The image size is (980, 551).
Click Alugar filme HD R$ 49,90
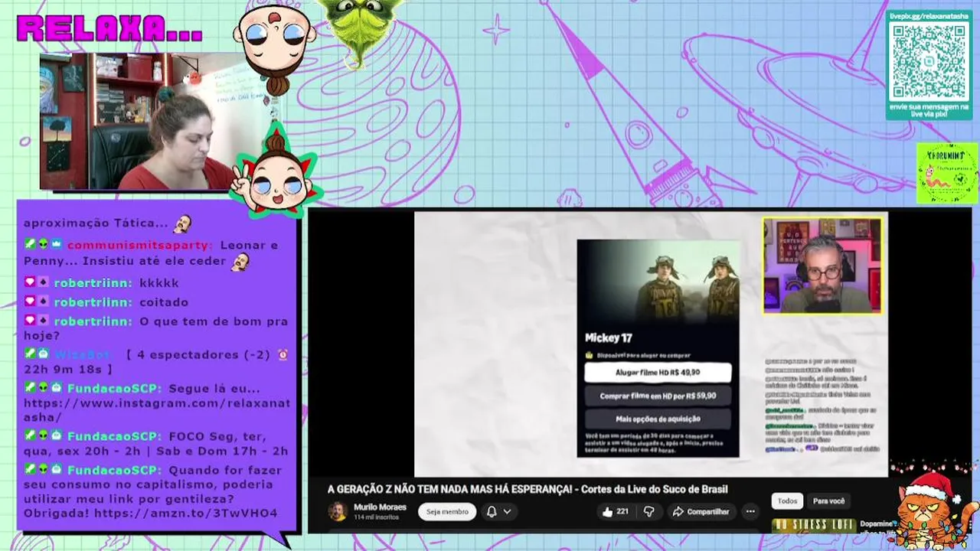pyautogui.click(x=658, y=373)
